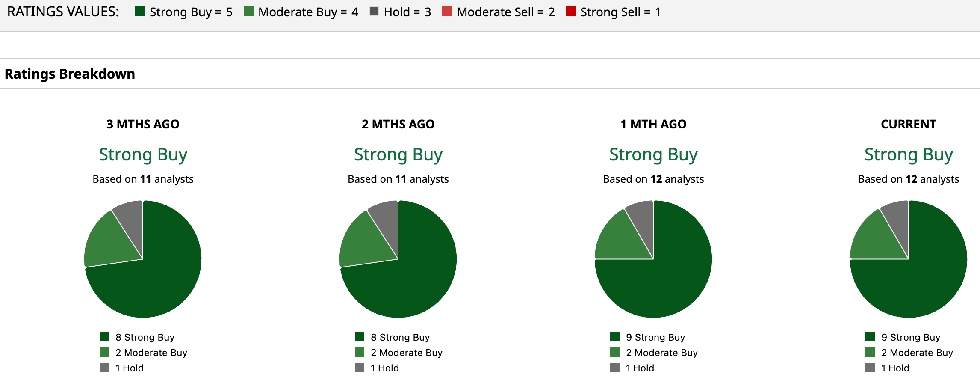980x386 pixels.
Task: Click the 1 Hold swatch under 1 MTH AGO
Action: point(615,368)
